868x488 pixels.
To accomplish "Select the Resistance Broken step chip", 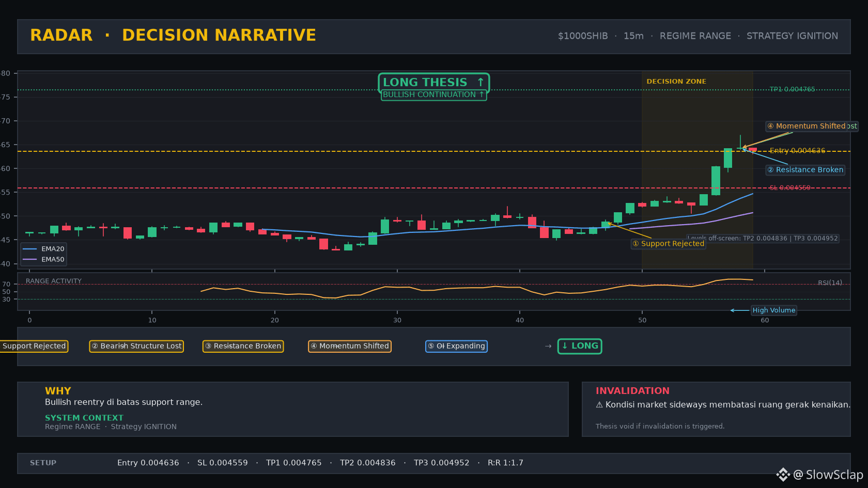I will pos(243,346).
